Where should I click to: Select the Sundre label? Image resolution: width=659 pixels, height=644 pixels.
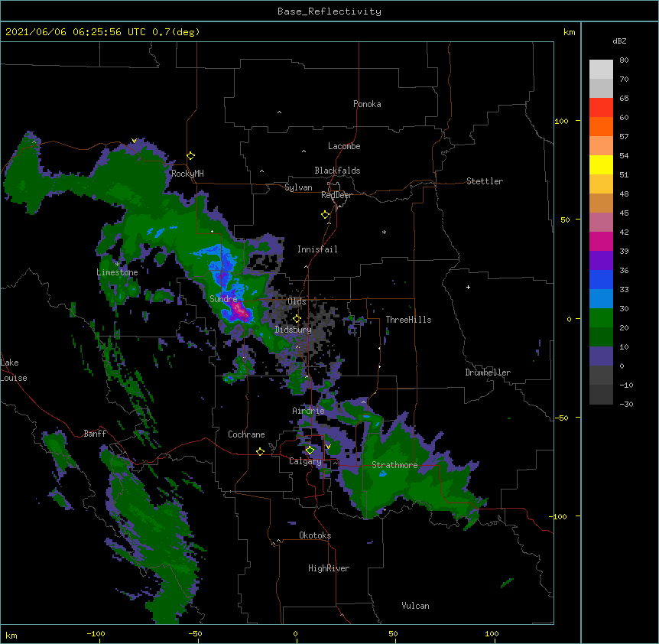(223, 299)
